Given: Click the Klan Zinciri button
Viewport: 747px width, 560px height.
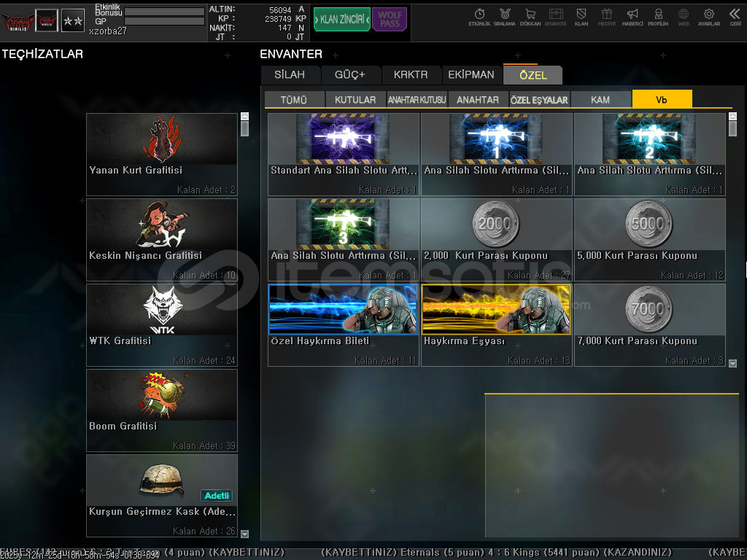Looking at the screenshot, I should coord(341,20).
